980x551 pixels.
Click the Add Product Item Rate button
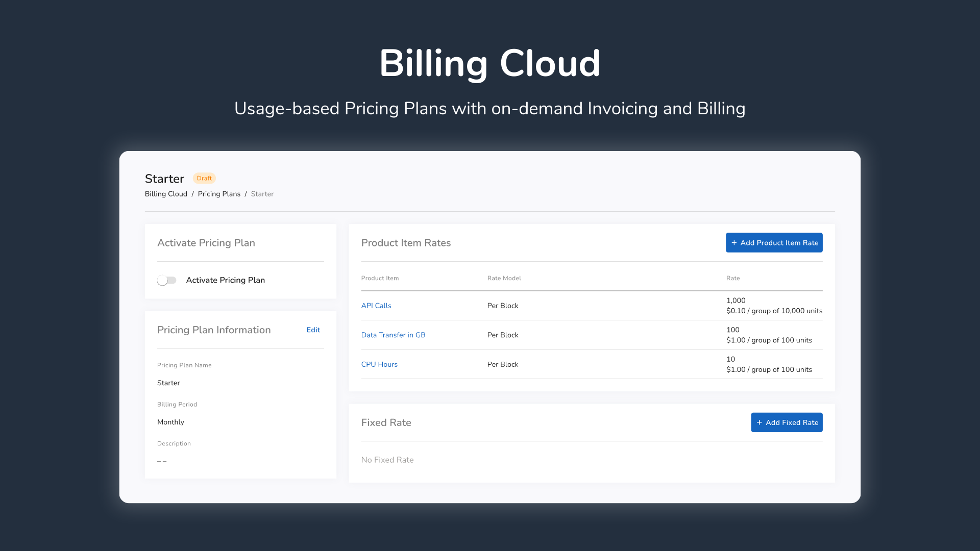click(774, 243)
